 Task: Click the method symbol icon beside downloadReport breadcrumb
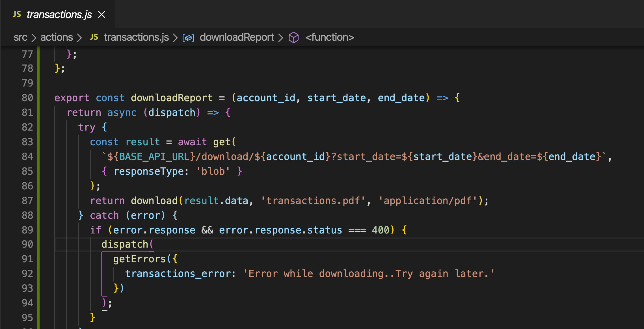pyautogui.click(x=188, y=37)
